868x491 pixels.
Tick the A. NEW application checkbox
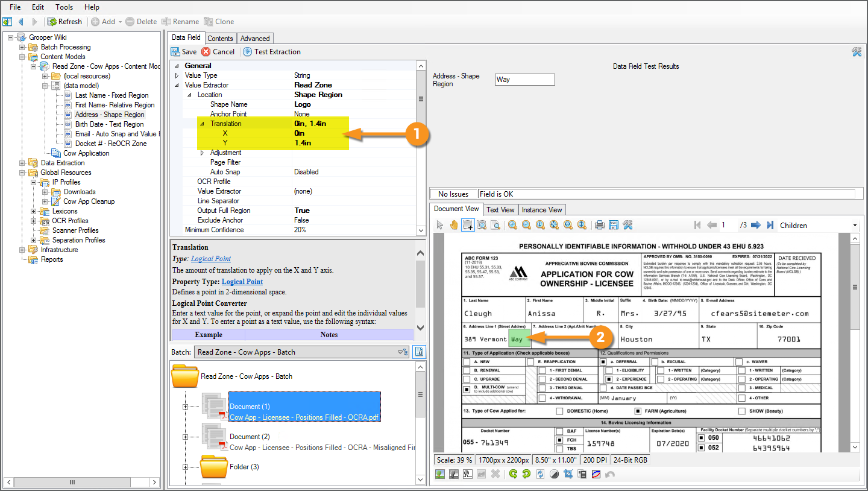(467, 362)
